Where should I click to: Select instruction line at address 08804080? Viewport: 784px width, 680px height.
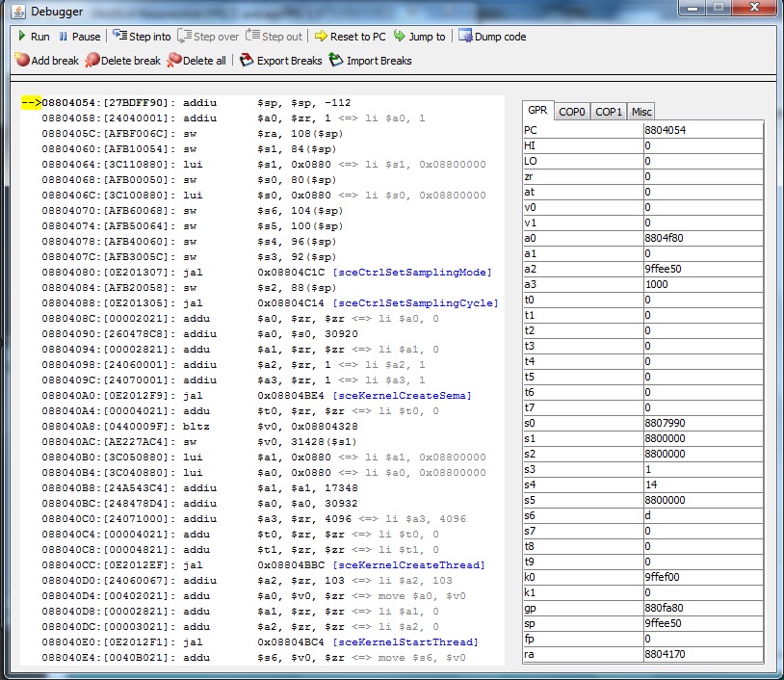[262, 273]
